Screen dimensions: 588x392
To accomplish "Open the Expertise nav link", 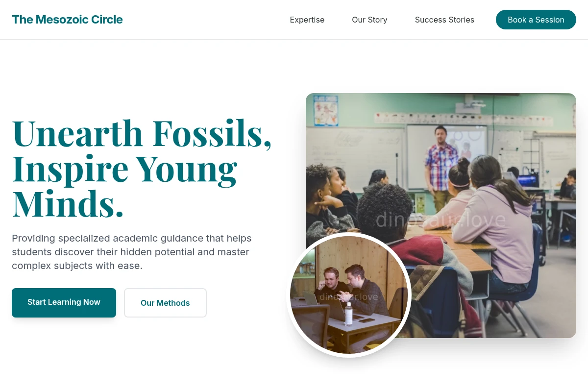I will 307,20.
